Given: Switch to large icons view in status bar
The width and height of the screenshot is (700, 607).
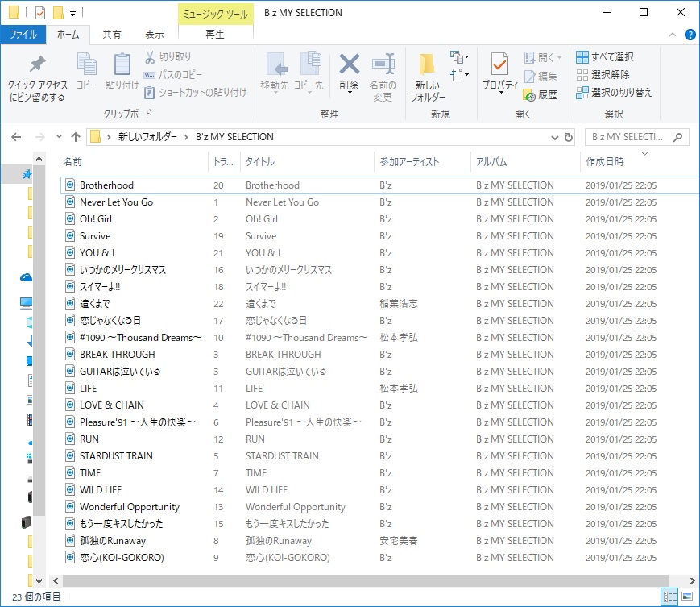Looking at the screenshot, I should click(686, 597).
